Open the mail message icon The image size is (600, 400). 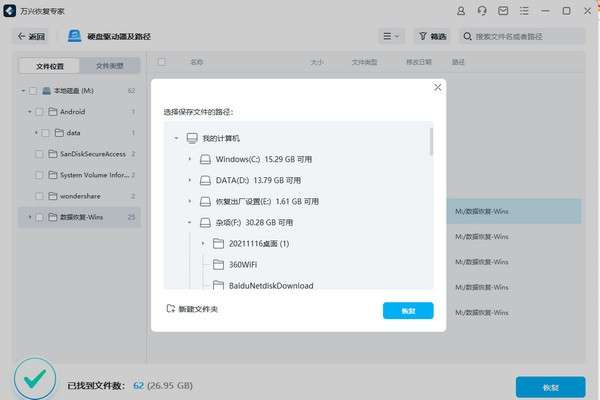pos(503,11)
